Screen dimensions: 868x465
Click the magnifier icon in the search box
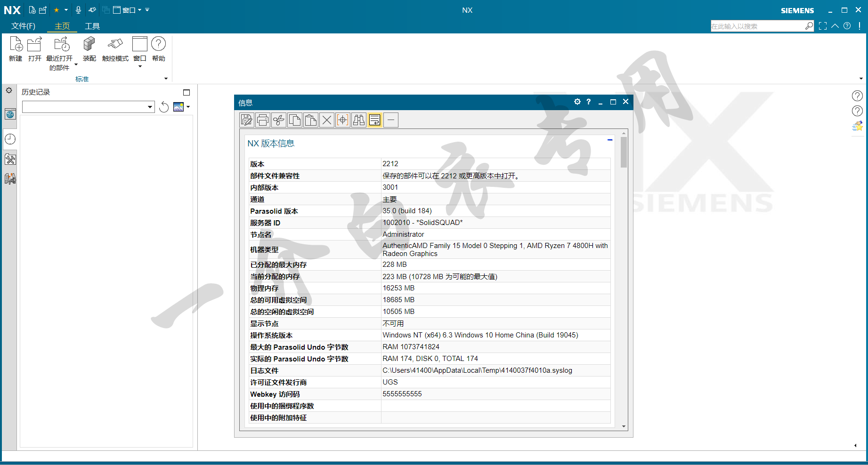click(809, 26)
